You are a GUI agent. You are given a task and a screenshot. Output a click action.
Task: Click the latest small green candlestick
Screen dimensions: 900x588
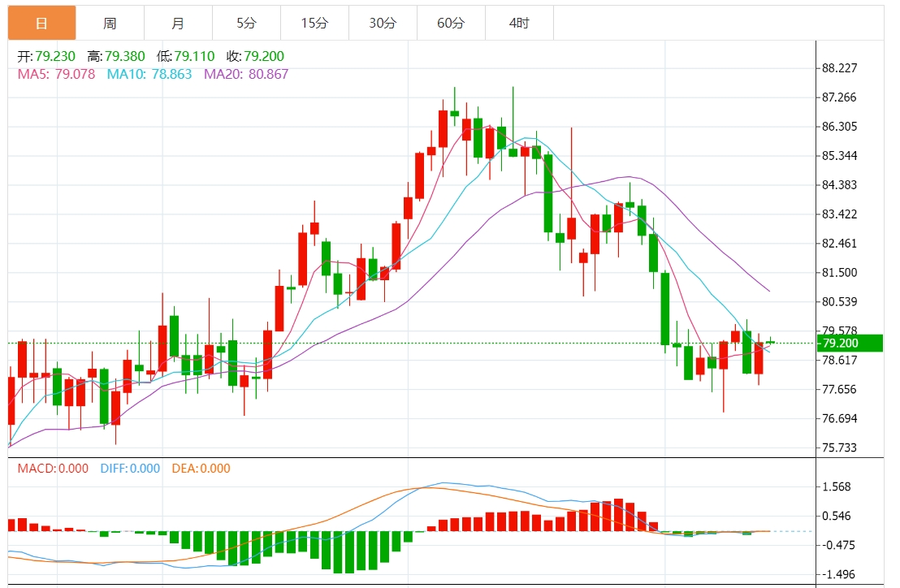[770, 342]
